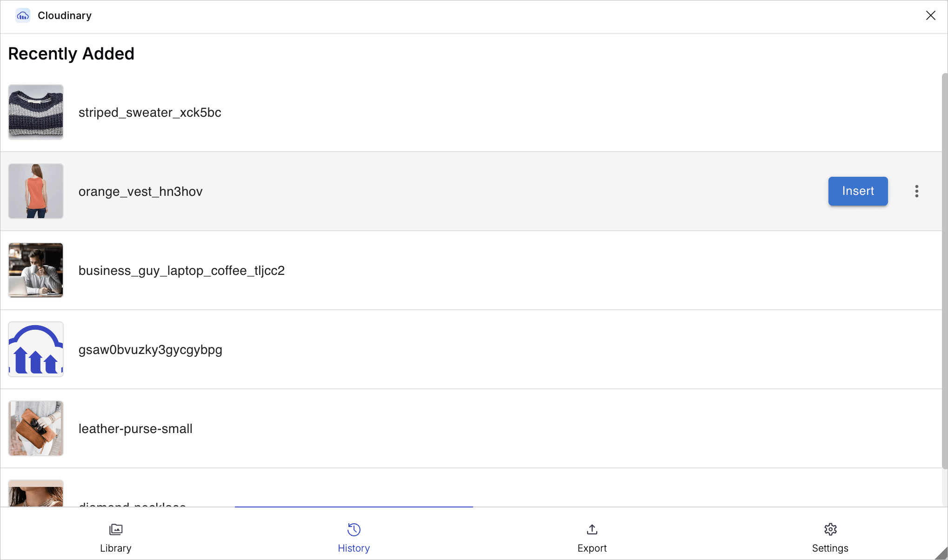
Task: Insert the orange_vest_hn3hov image
Action: pyautogui.click(x=858, y=191)
